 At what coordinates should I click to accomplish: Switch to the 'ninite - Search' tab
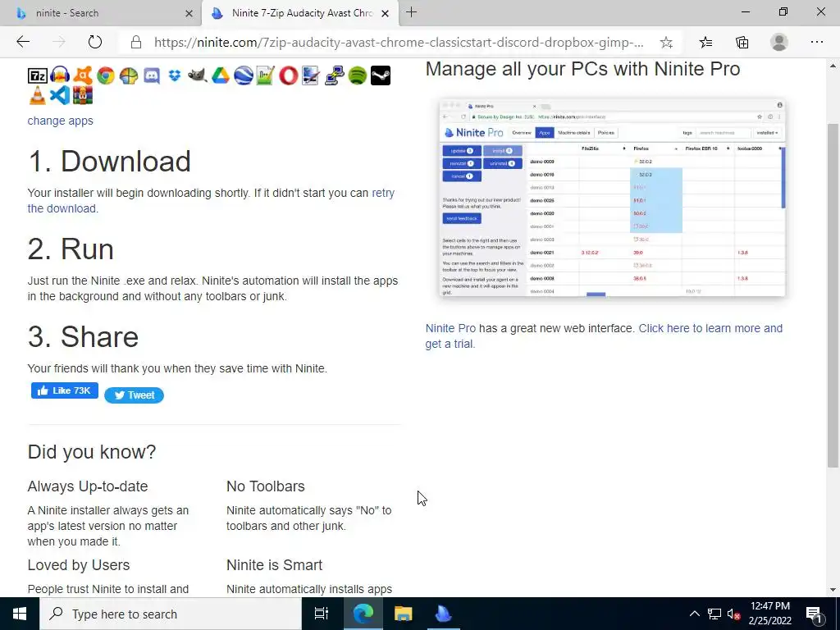(101, 13)
